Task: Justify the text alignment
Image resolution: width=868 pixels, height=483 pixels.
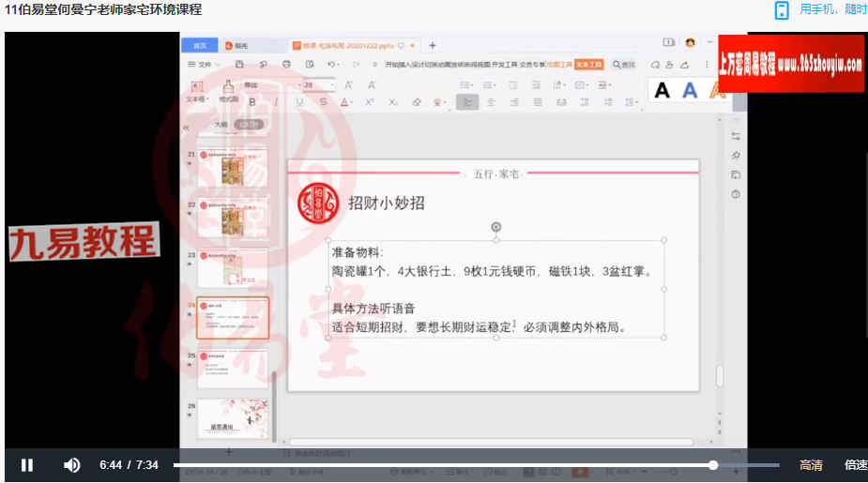Action: coord(538,102)
